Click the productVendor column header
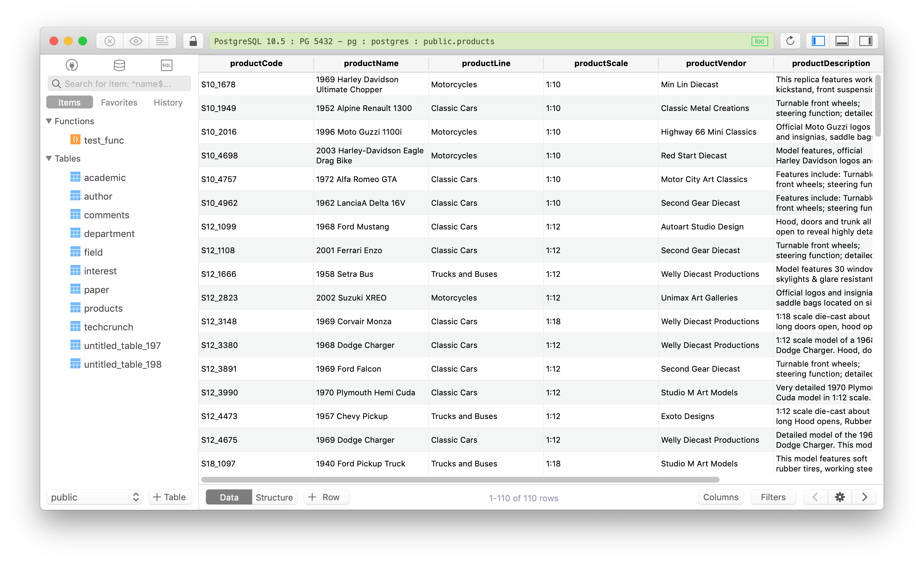 tap(716, 63)
